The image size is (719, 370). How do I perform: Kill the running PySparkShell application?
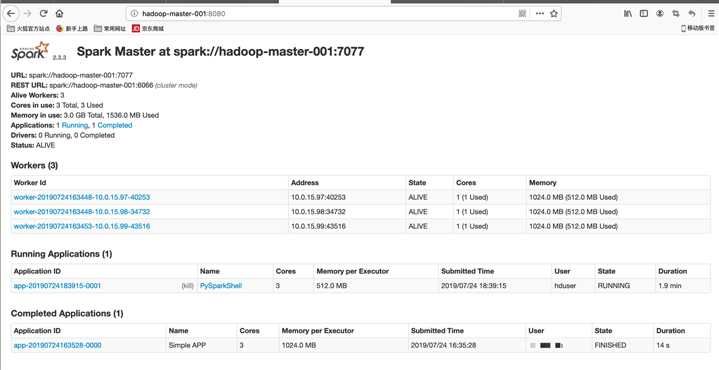click(x=188, y=286)
